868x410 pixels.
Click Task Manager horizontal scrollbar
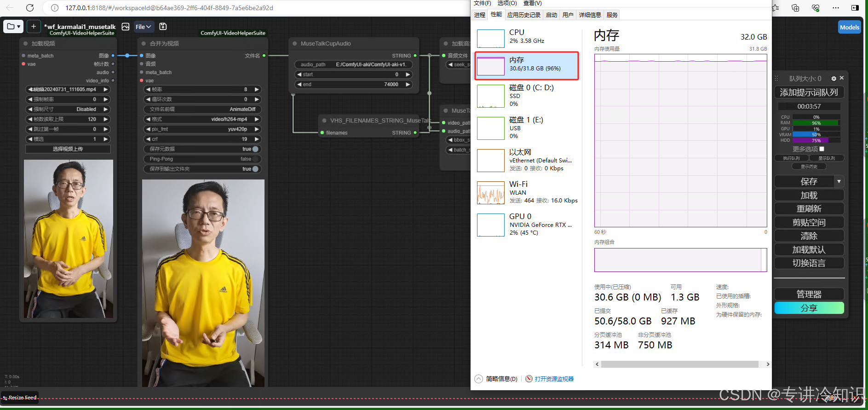click(x=680, y=364)
